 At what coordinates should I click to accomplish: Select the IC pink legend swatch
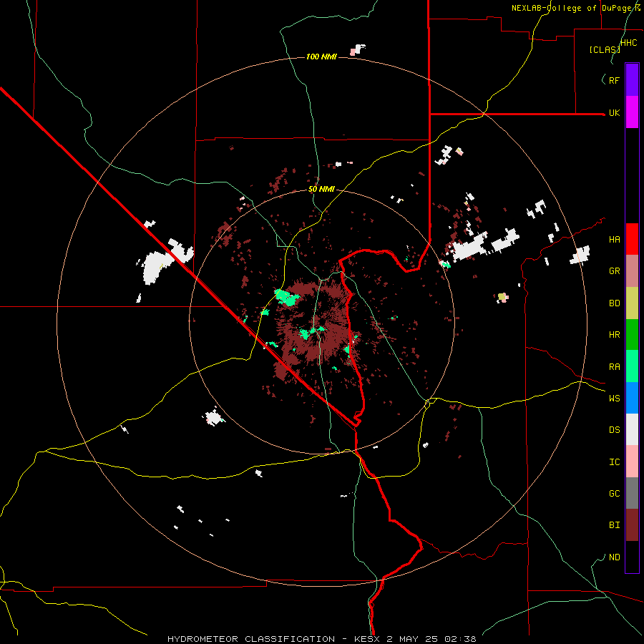(632, 462)
